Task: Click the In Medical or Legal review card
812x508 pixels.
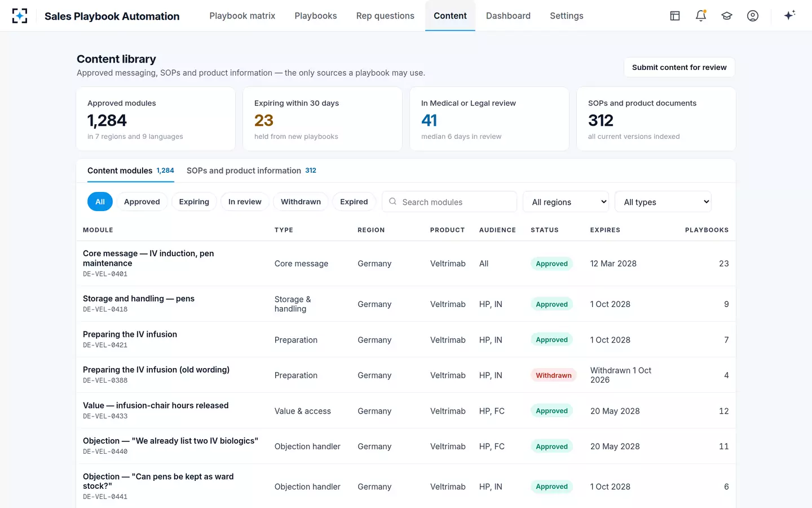Action: (489, 119)
